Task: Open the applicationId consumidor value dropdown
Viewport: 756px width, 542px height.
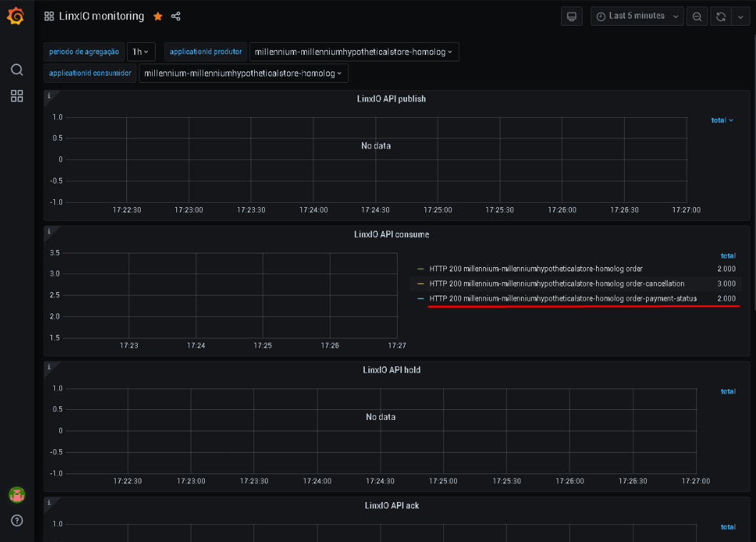Action: (243, 74)
